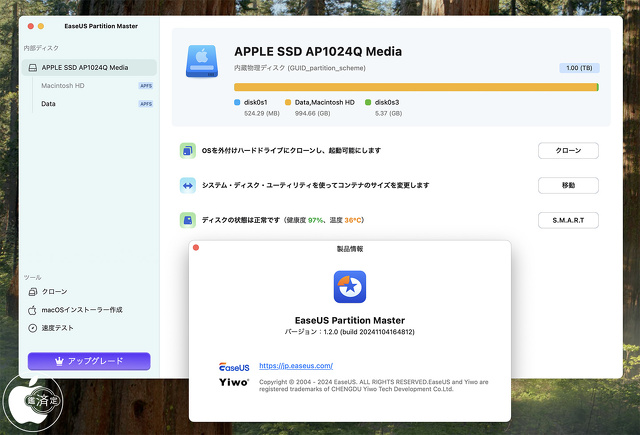Click the 移動 button
640x435 pixels.
pyautogui.click(x=568, y=185)
